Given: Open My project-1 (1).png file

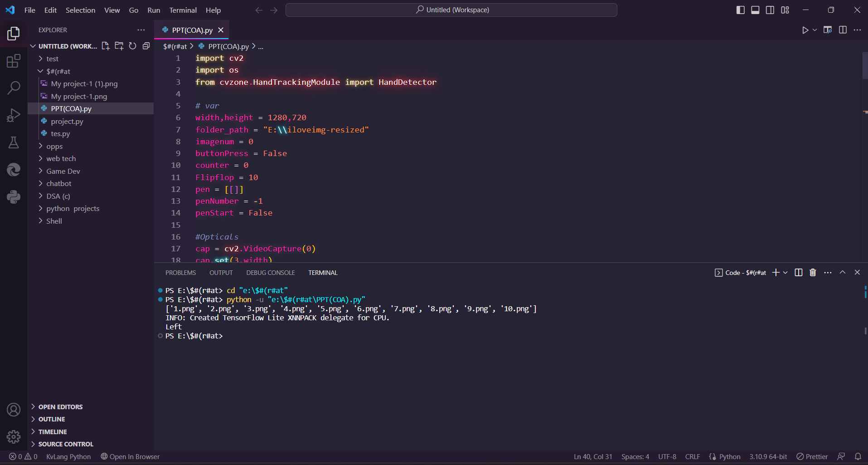Looking at the screenshot, I should [x=91, y=83].
